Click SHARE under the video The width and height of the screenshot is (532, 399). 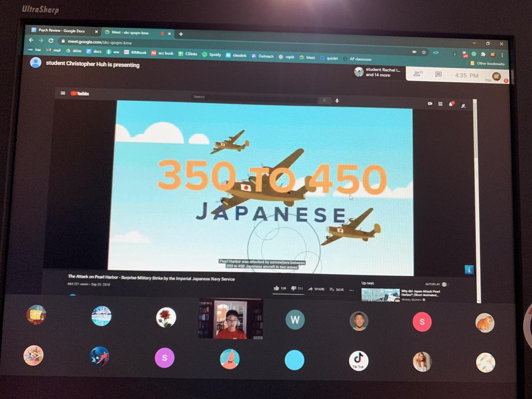coord(316,289)
